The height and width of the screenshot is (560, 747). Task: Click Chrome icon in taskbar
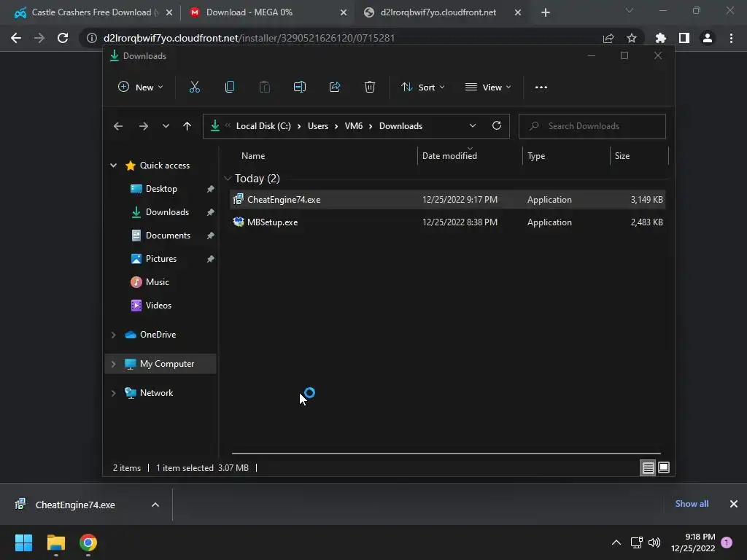point(88,542)
